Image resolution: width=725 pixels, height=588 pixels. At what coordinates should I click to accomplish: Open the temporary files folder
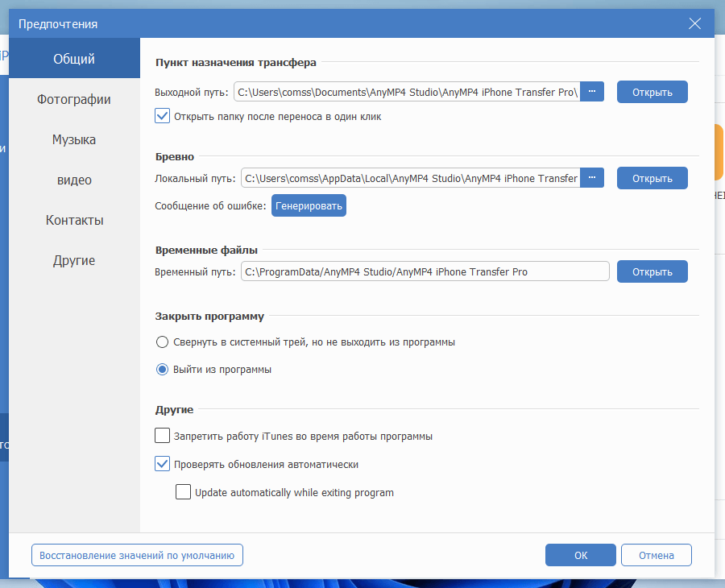pos(652,271)
